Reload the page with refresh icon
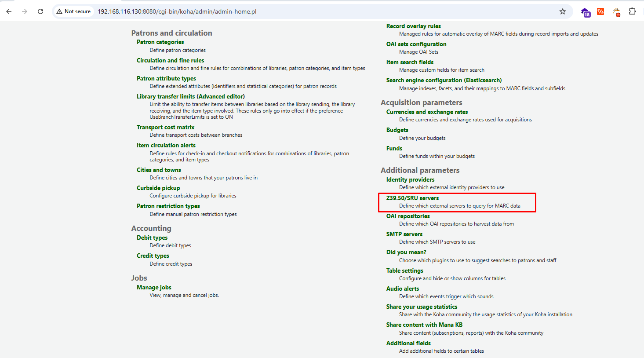644x358 pixels. pos(40,11)
